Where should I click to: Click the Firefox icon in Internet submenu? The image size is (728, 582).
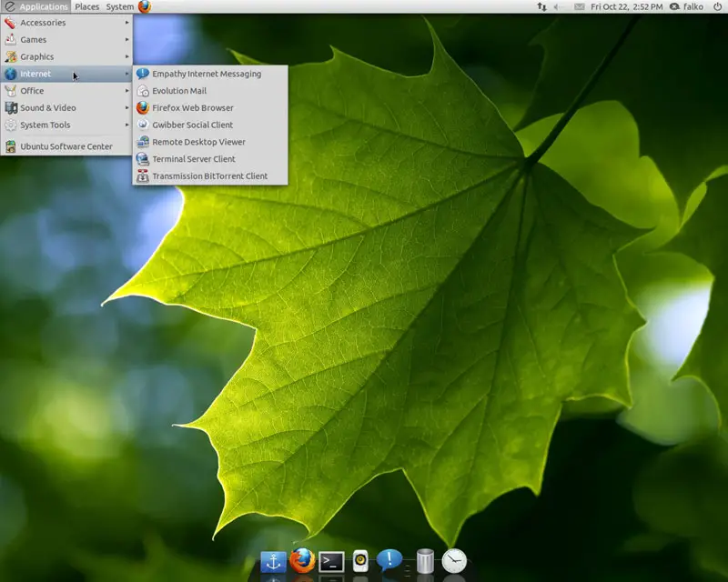tap(143, 107)
